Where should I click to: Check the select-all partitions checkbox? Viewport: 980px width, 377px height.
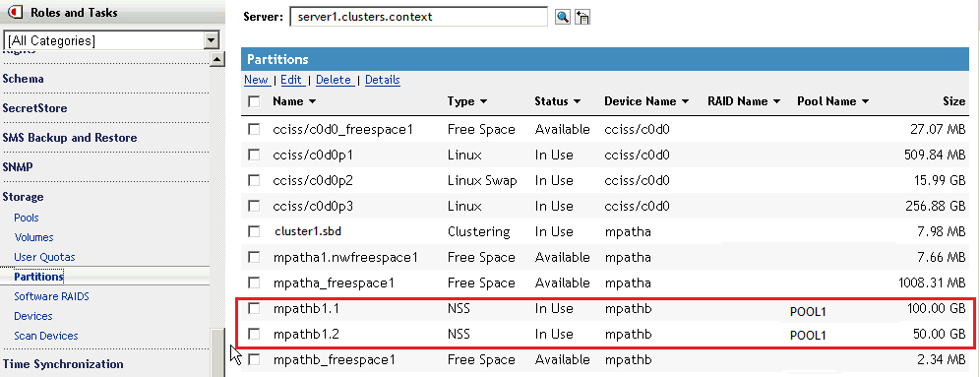coord(254,101)
